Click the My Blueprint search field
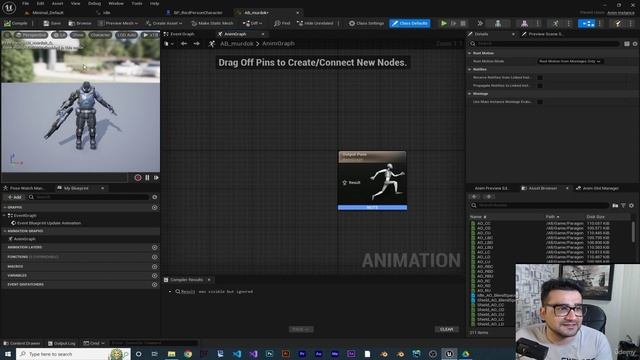Screen dimensions: 640x360 click(89, 197)
